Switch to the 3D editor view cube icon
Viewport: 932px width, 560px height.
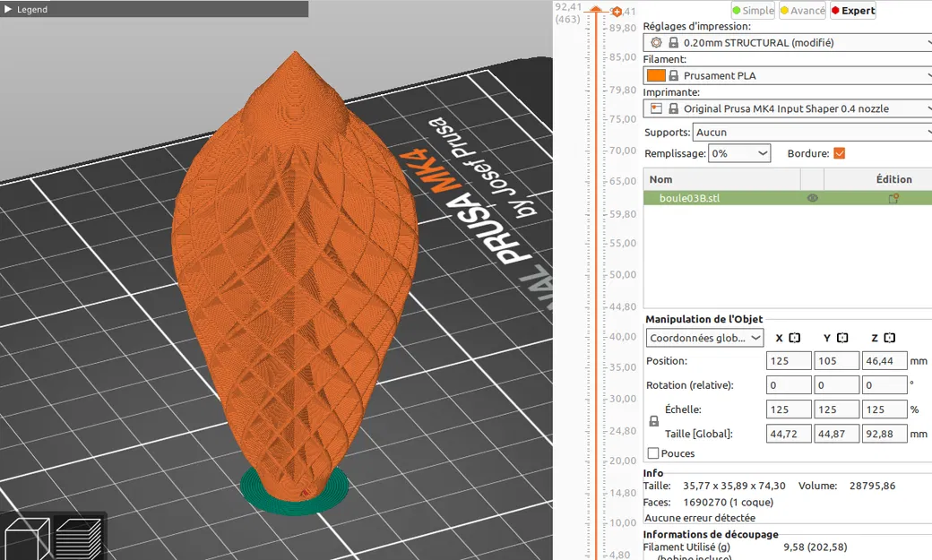(27, 538)
